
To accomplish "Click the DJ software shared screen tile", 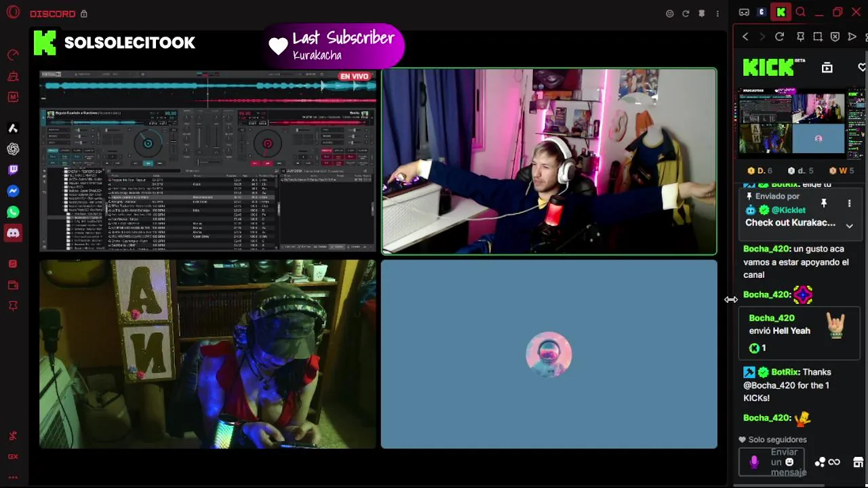I will tap(208, 161).
